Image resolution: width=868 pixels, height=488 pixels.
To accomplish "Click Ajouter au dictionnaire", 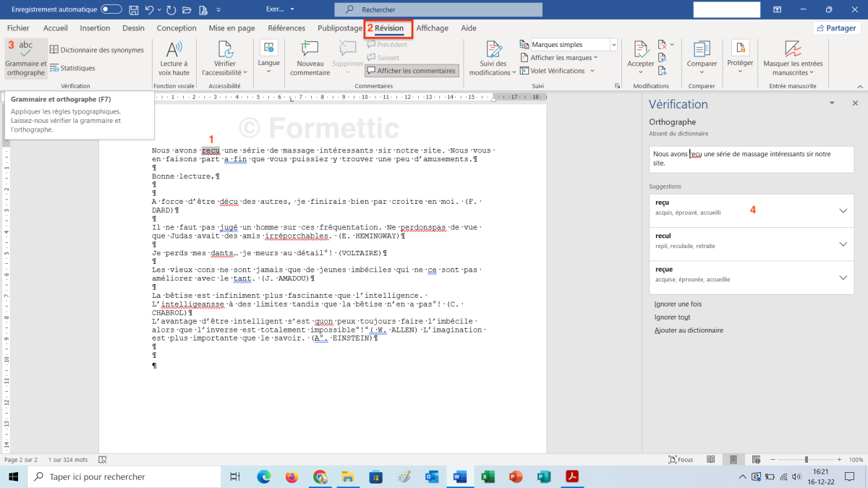I will pyautogui.click(x=689, y=330).
